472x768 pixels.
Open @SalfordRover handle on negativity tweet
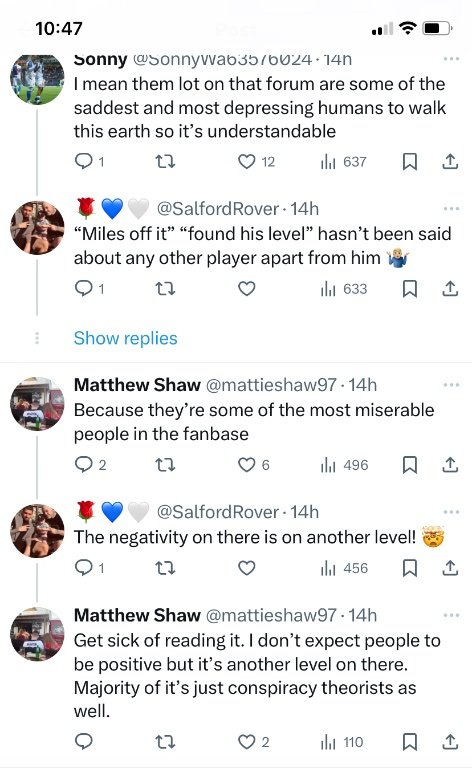point(218,512)
